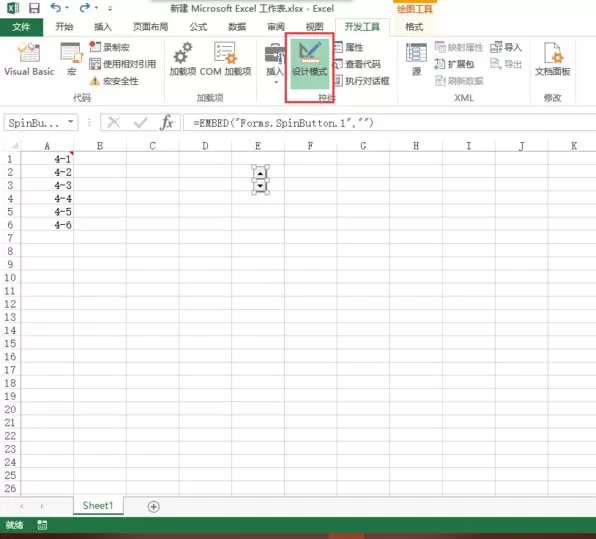Redo the last action
Screen dimensions: 596x539
(84, 8)
